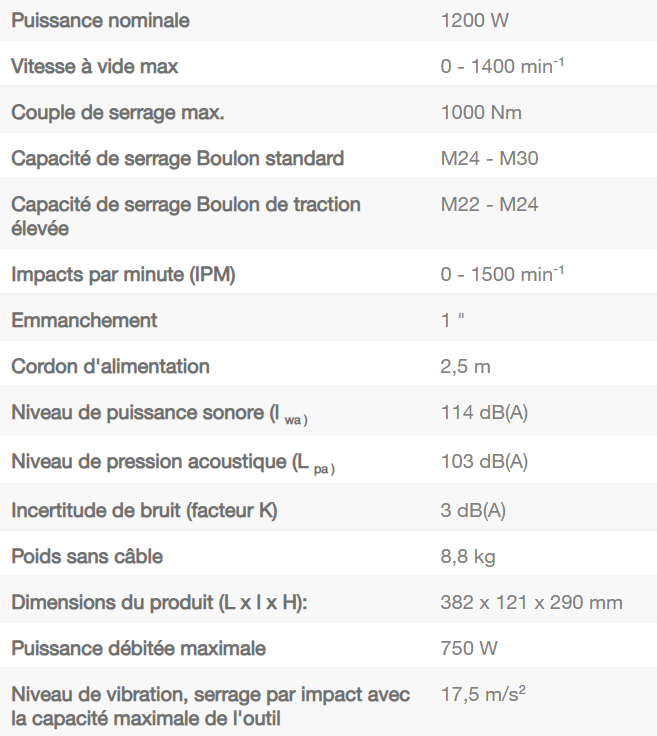Select the "Couple de serrage max." label

tap(117, 112)
